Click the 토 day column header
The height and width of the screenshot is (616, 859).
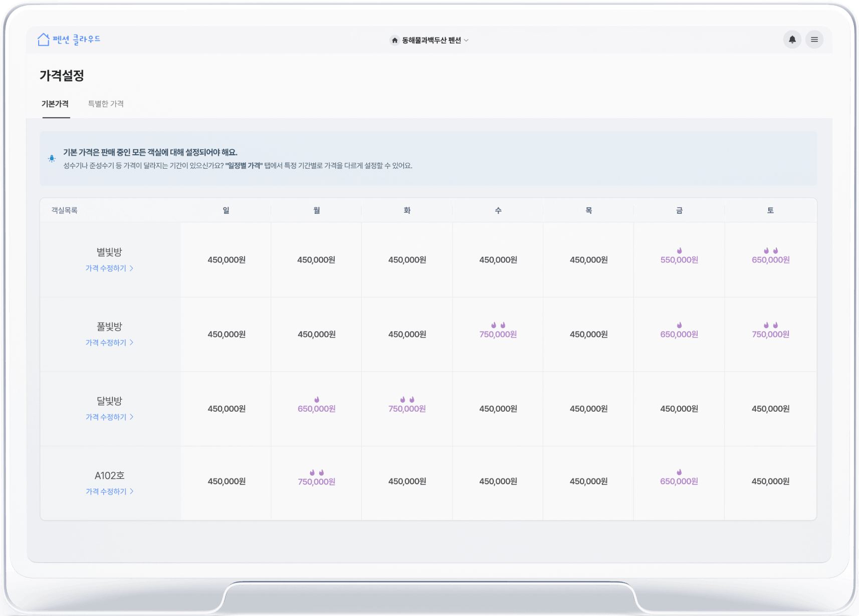770,210
